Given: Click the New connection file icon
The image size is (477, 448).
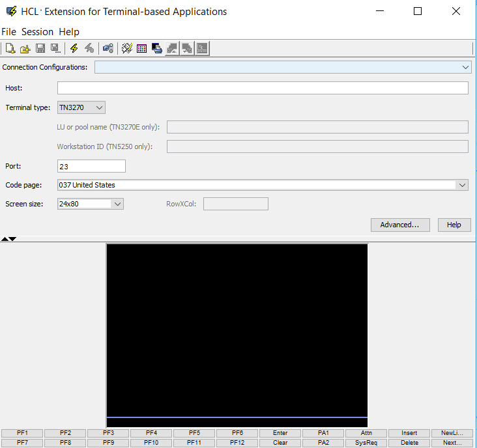Looking at the screenshot, I should [x=10, y=48].
